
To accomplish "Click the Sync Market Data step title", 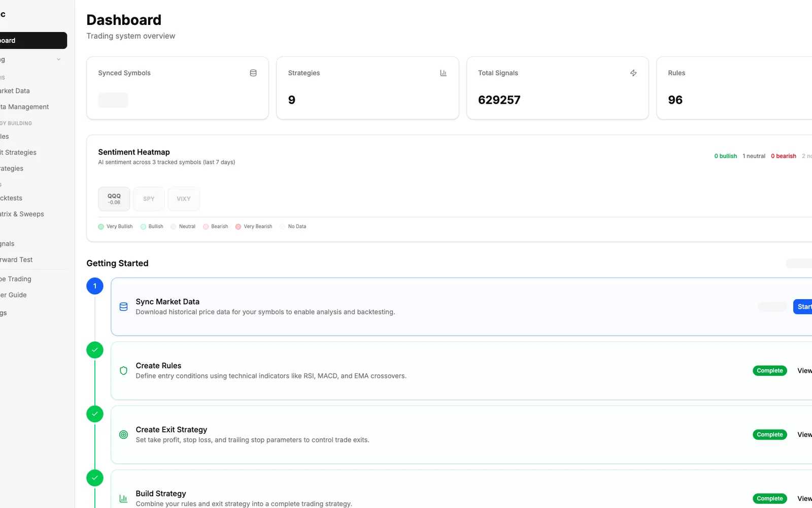I will (167, 302).
